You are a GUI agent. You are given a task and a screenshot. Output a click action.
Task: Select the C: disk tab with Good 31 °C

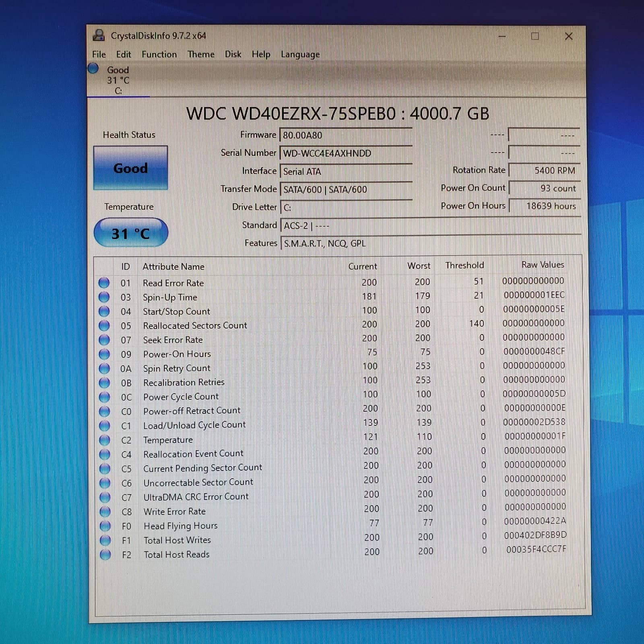(x=118, y=80)
